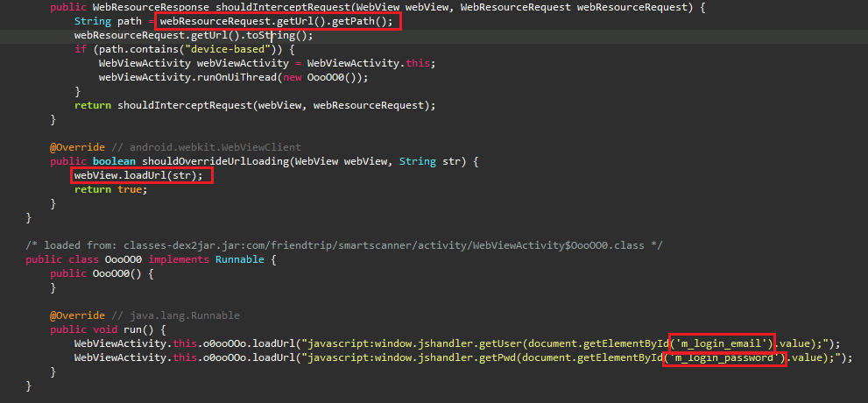Screen dimensions: 868x403
Task: Click the 'm_login_password' string literal
Action: (724, 357)
